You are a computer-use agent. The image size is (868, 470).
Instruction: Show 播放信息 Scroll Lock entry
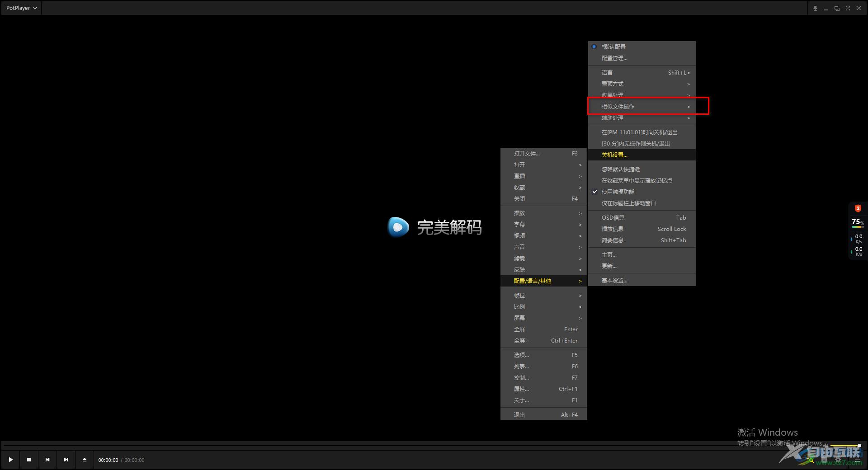(x=642, y=229)
